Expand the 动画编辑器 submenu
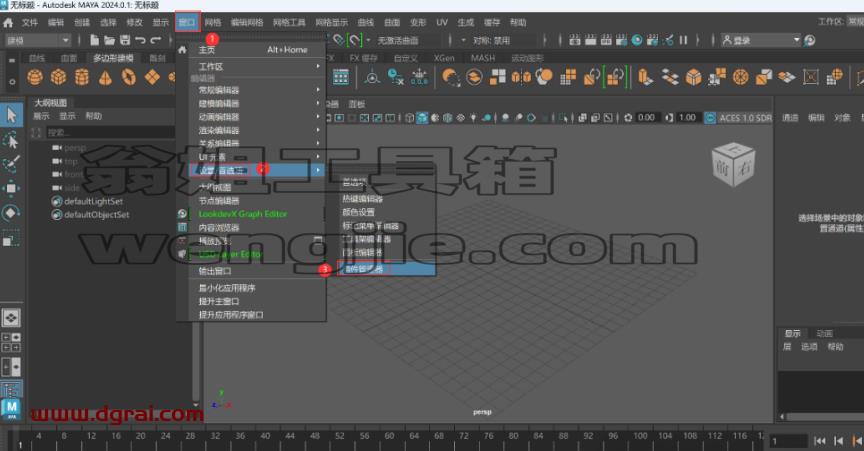The image size is (864, 451). click(x=257, y=117)
